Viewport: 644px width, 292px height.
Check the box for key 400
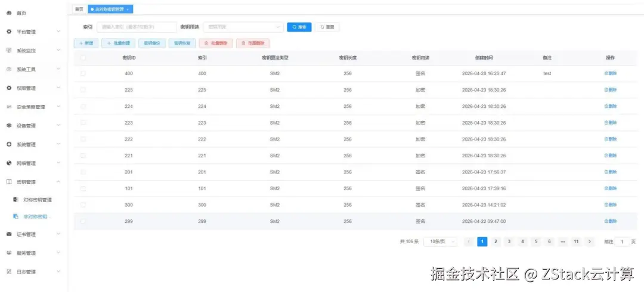pyautogui.click(x=83, y=73)
